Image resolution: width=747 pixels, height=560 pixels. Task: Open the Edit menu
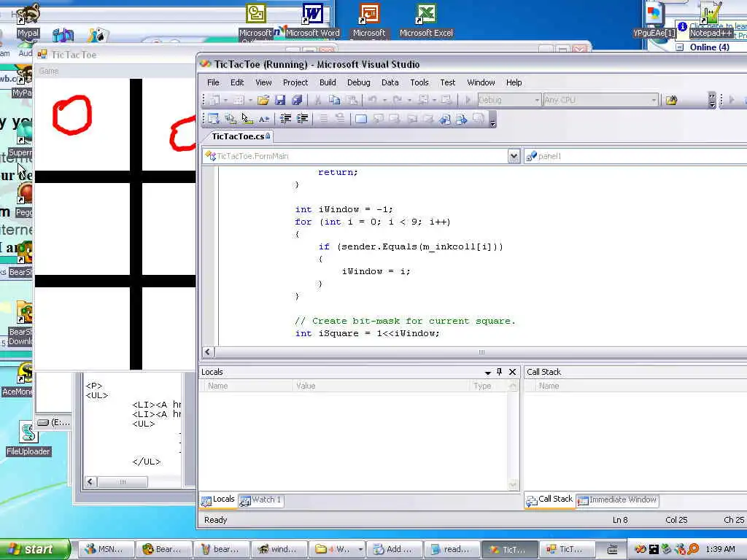(237, 82)
